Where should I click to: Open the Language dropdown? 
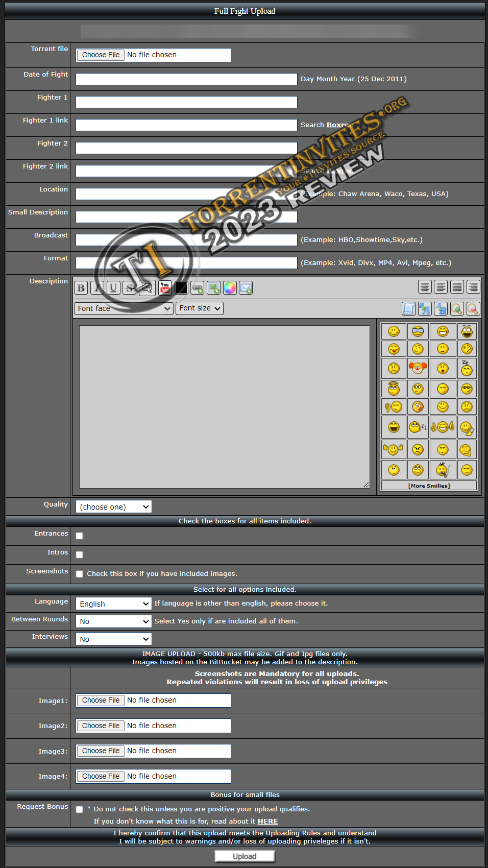[113, 604]
